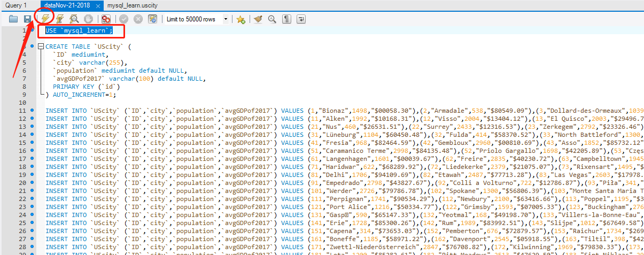Open the Limit to 50000 rows dropdown
The width and height of the screenshot is (644, 255).
point(196,19)
